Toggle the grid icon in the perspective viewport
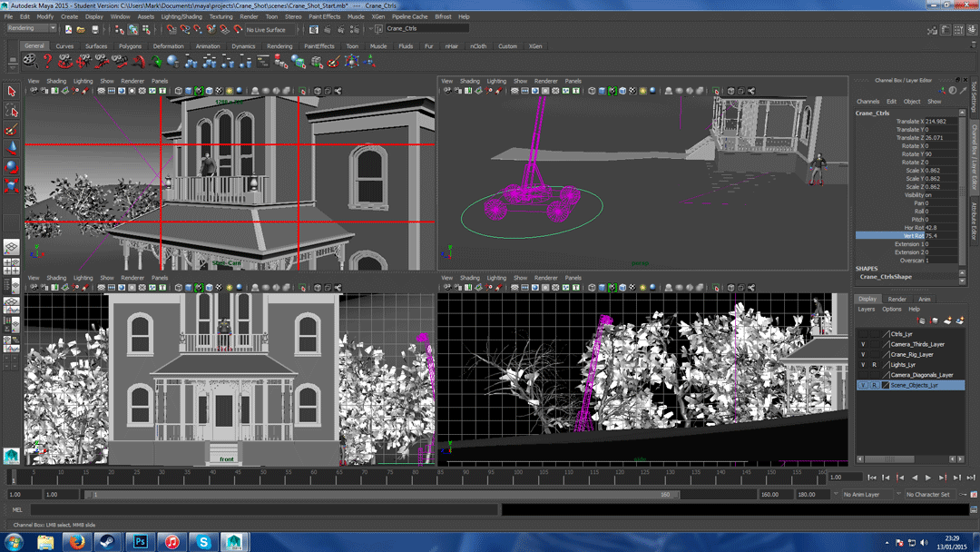Viewport: 980px width, 552px height. pos(514,89)
